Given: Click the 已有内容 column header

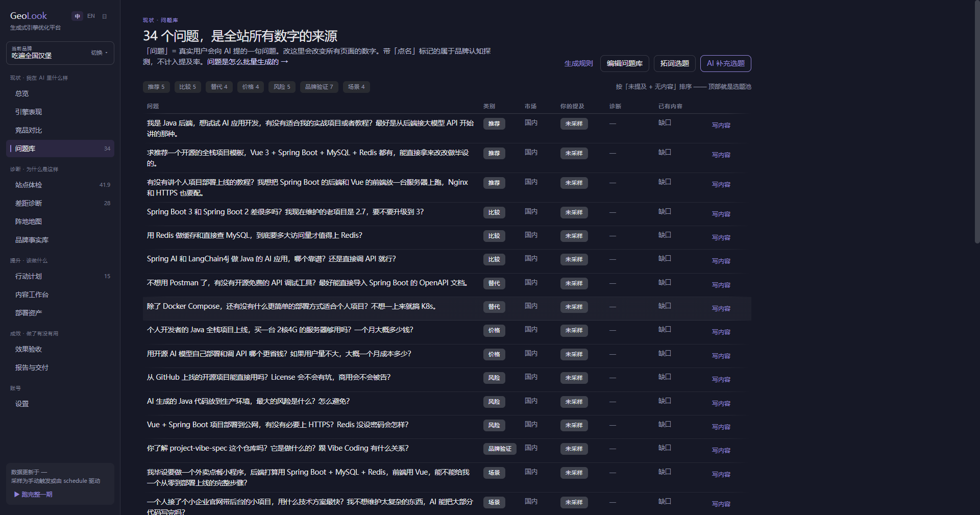Looking at the screenshot, I should click(670, 106).
